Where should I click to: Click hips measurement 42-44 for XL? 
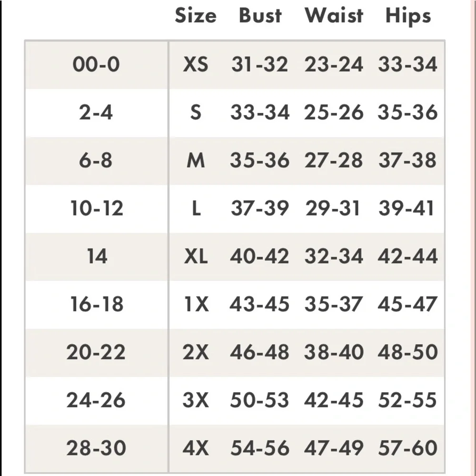[x=408, y=257]
